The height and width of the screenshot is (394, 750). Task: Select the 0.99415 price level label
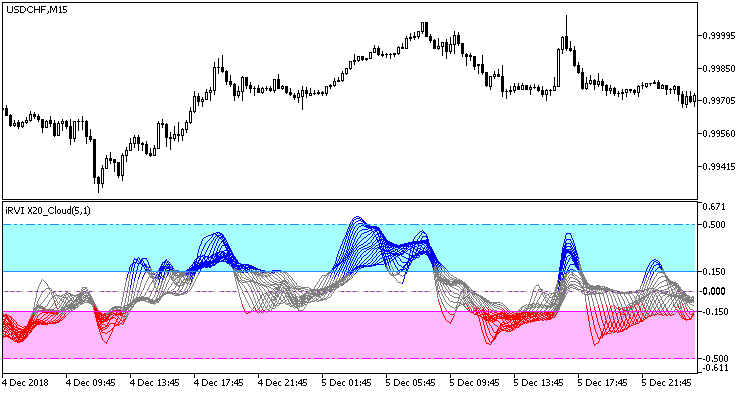719,166
